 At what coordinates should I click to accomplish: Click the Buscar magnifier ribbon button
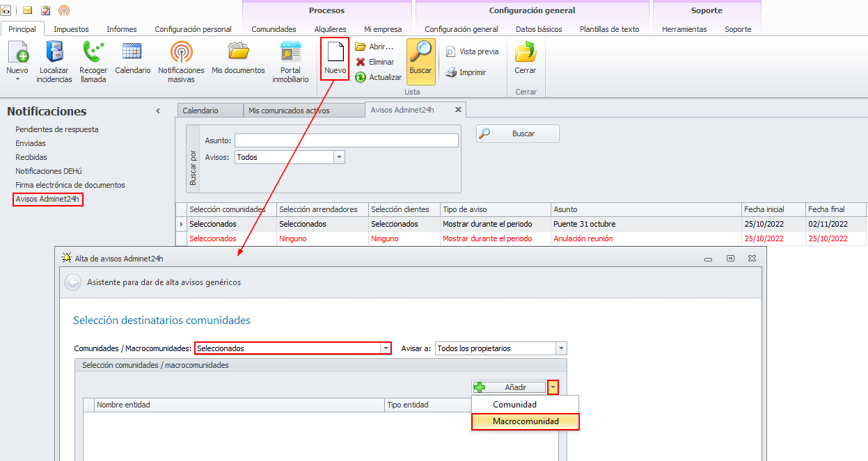420,61
